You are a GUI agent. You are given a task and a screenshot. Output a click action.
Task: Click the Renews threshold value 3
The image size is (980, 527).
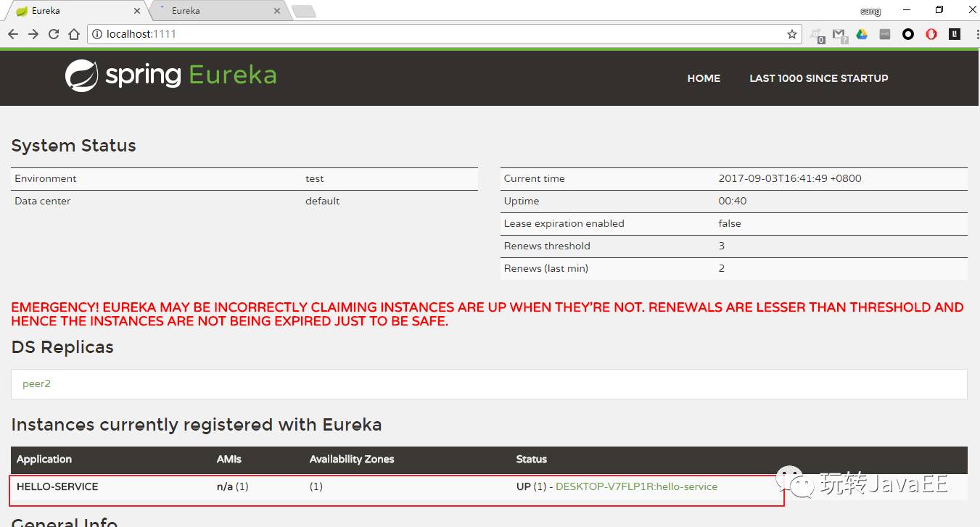[x=722, y=246]
